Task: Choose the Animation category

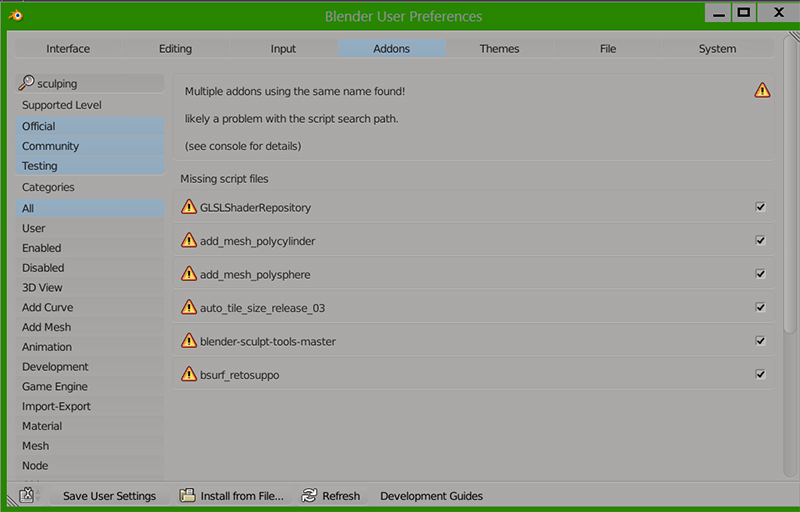Action: [90, 347]
